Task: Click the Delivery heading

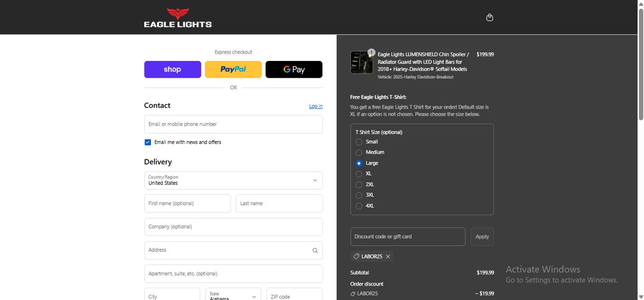Action: click(x=158, y=162)
